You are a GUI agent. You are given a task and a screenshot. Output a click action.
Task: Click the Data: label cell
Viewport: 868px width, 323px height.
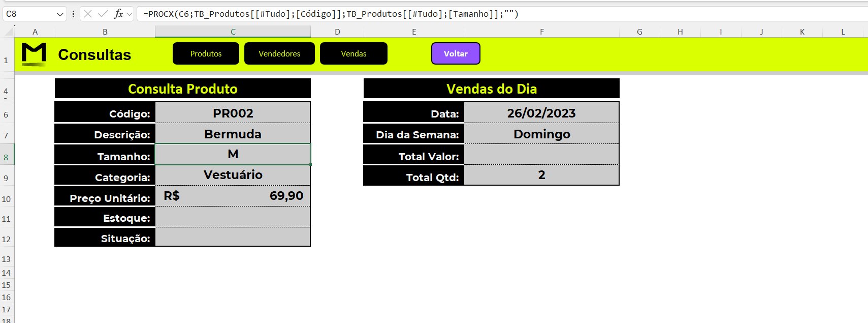tap(414, 113)
